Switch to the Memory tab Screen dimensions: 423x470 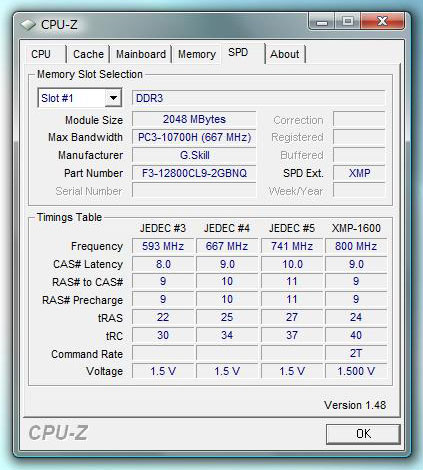(x=197, y=54)
